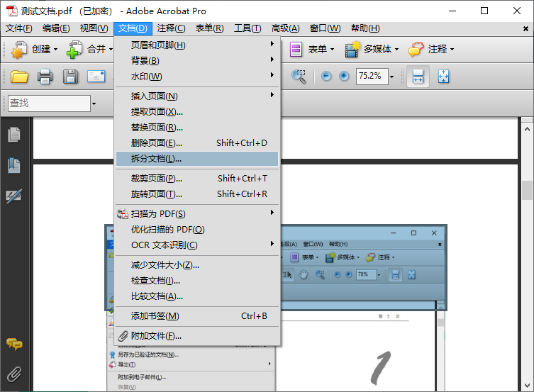
Task: Open the Help menu
Action: [365, 28]
